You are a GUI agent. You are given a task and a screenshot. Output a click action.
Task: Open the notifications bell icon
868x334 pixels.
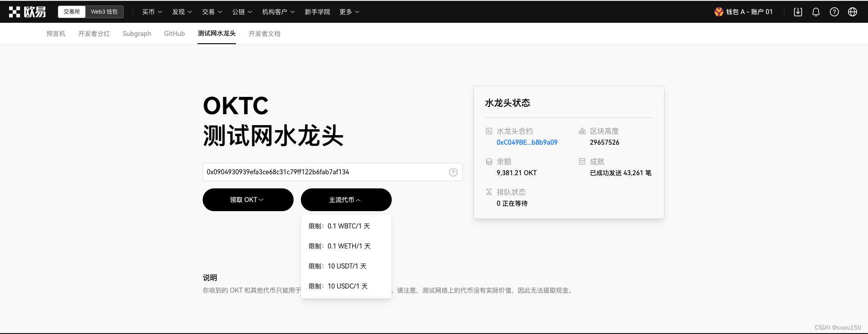tap(816, 12)
